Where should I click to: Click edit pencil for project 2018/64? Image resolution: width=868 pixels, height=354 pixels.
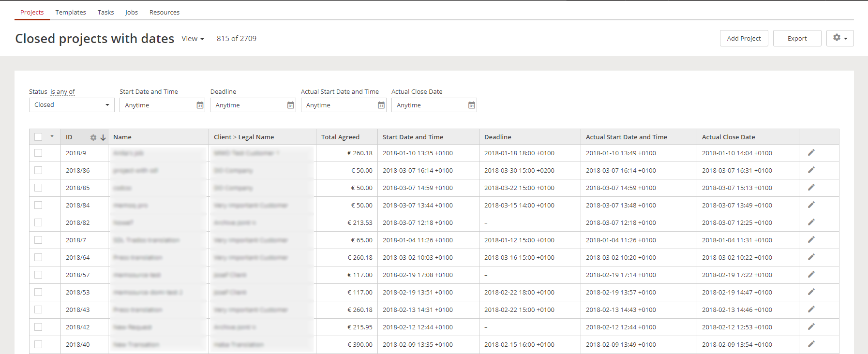click(x=811, y=257)
